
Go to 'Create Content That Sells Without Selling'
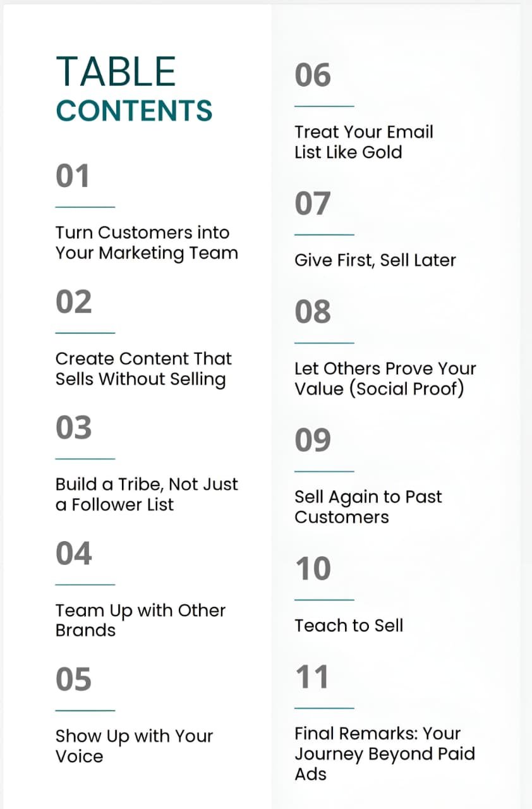(143, 368)
